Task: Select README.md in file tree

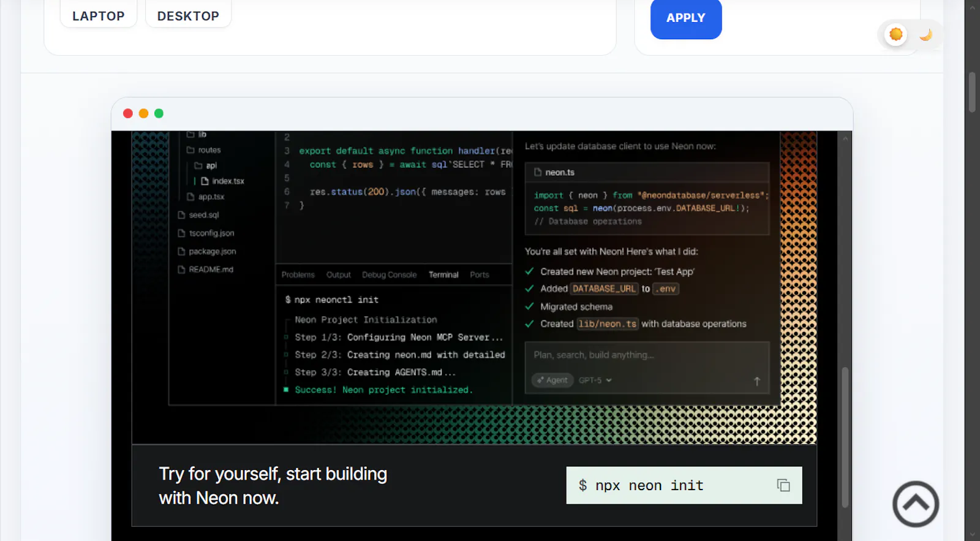Action: click(206, 270)
